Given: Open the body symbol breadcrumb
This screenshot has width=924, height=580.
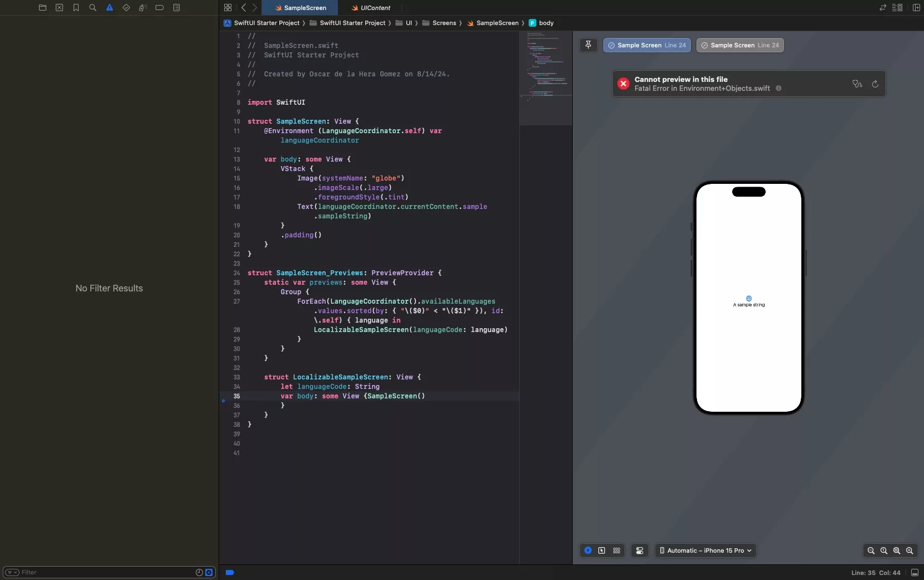Looking at the screenshot, I should pyautogui.click(x=541, y=23).
